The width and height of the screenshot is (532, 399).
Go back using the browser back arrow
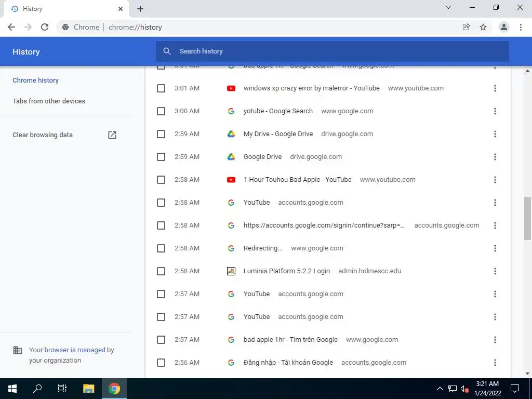point(11,27)
